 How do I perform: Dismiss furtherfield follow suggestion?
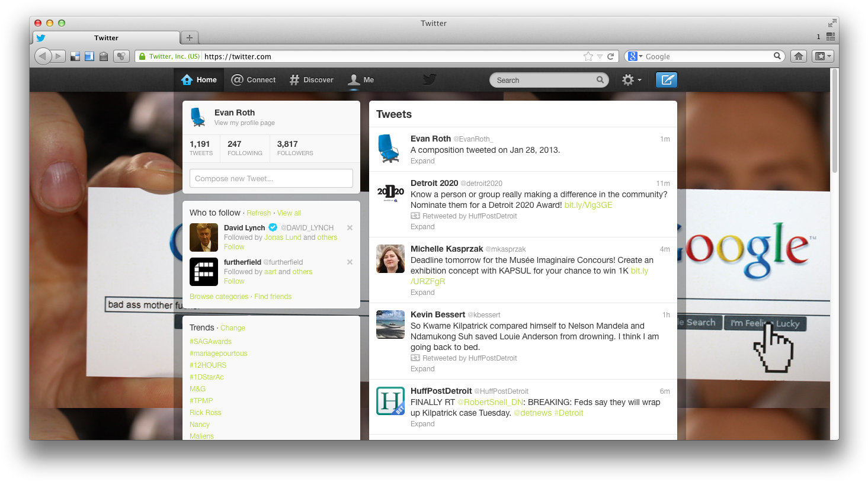(x=350, y=262)
